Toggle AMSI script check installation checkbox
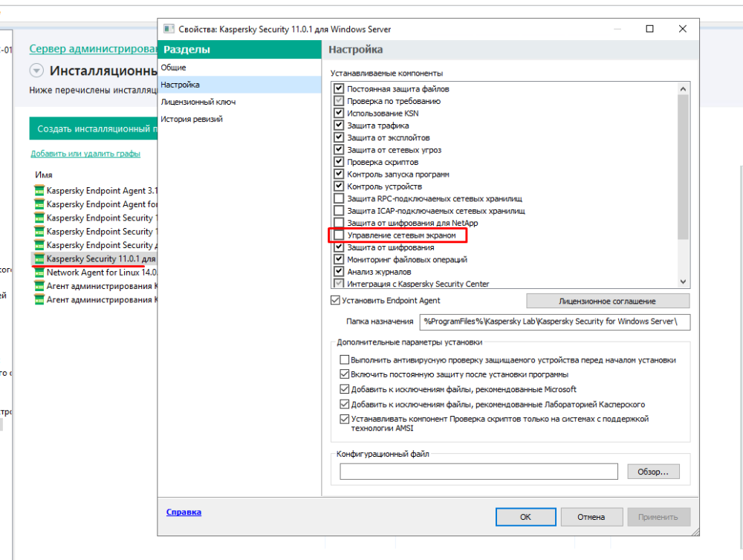The width and height of the screenshot is (743, 560). pos(345,419)
